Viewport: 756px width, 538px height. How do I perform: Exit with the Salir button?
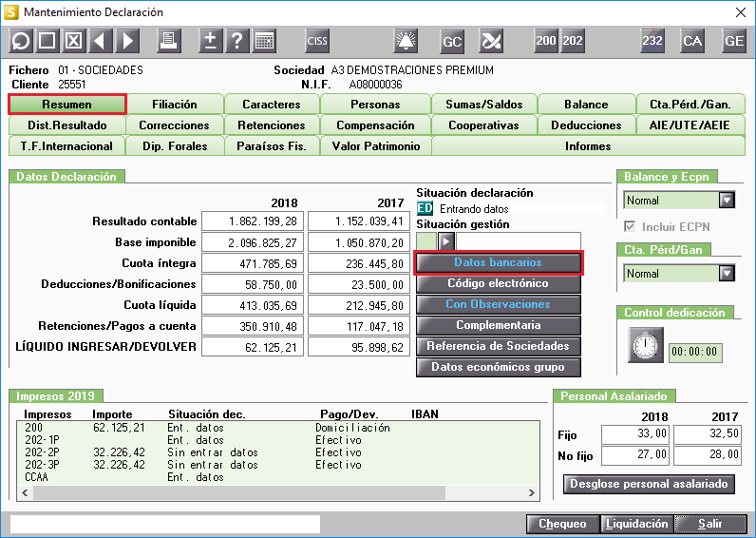(710, 524)
